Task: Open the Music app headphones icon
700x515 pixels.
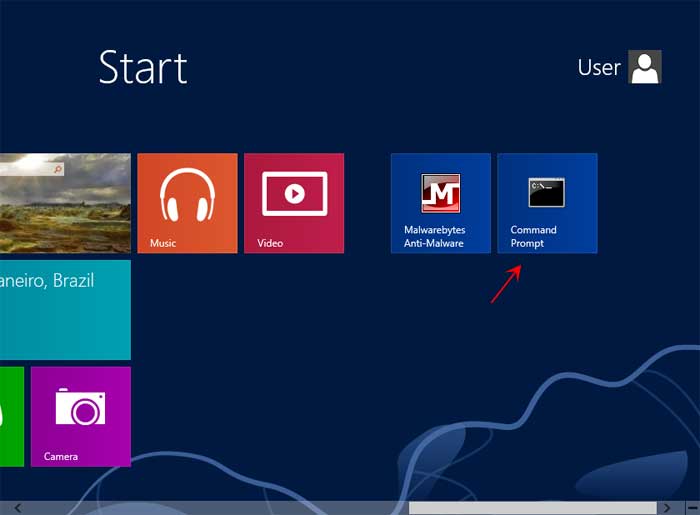Action: click(x=187, y=193)
